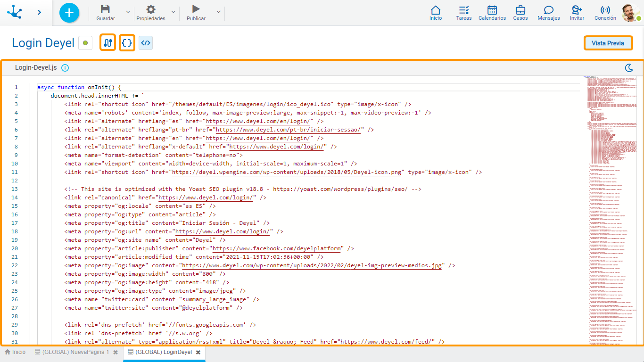
Task: Open the Deyel logo home menu
Action: click(x=15, y=12)
